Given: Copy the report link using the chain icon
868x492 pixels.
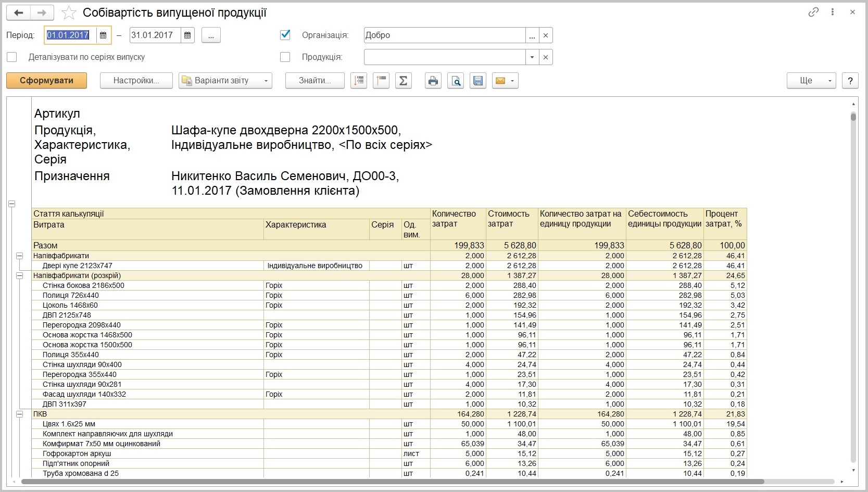Looking at the screenshot, I should click(813, 12).
